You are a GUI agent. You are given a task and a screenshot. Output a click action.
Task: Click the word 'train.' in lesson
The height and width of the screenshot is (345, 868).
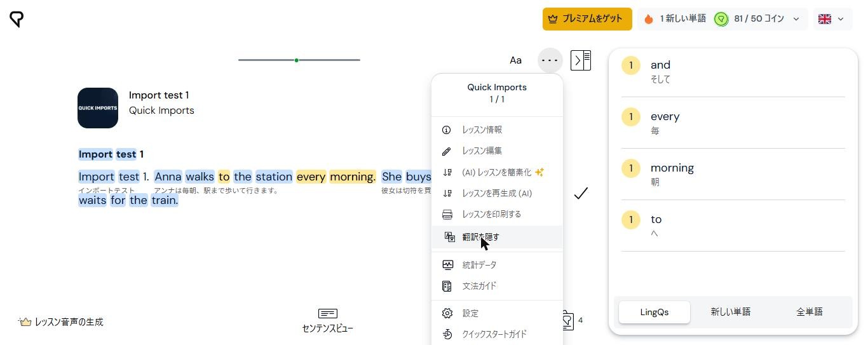(165, 200)
